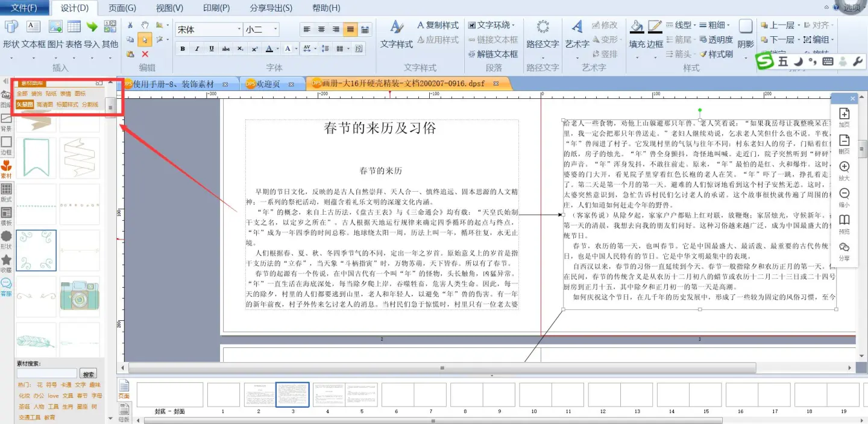Image resolution: width=868 pixels, height=424 pixels.
Task: Toggle center text alignment
Action: tap(321, 30)
